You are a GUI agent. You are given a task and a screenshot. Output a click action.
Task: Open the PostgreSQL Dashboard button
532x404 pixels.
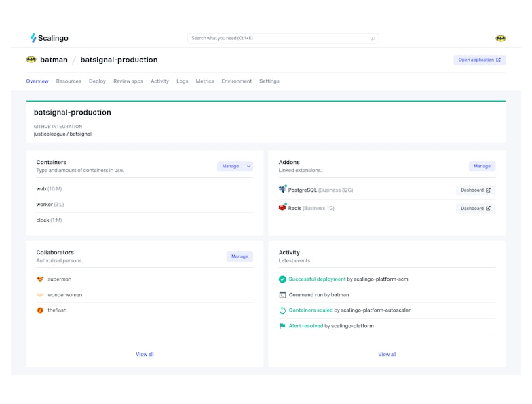[x=475, y=190]
